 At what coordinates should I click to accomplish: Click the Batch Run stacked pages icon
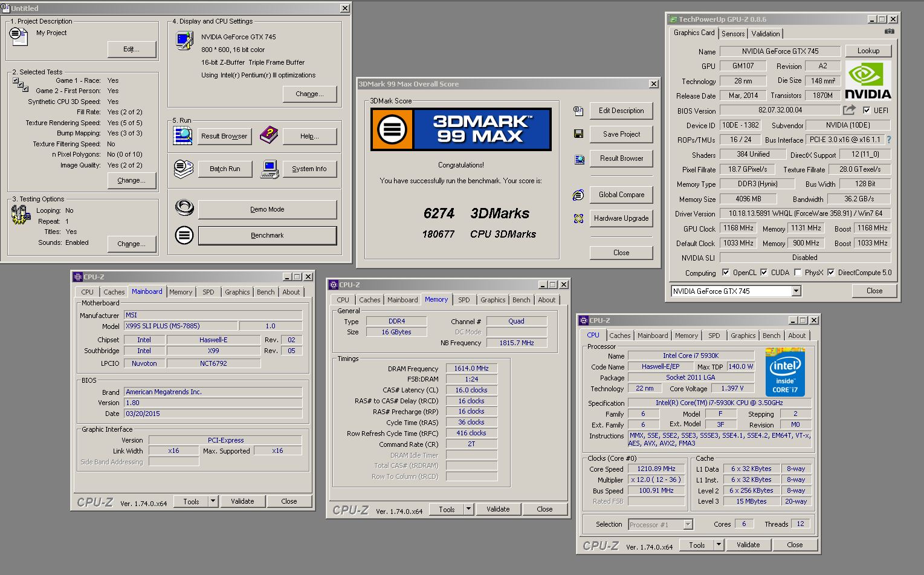click(183, 169)
